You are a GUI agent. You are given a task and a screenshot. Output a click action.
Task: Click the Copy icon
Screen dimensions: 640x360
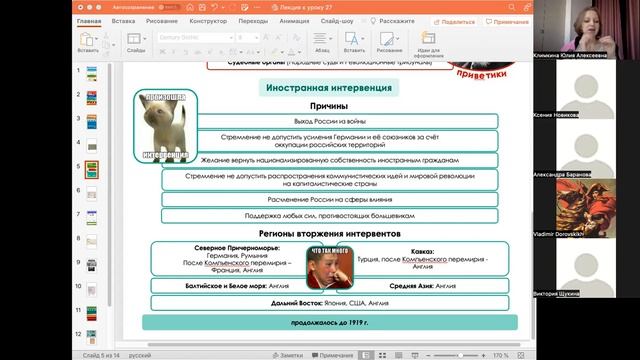(x=107, y=45)
